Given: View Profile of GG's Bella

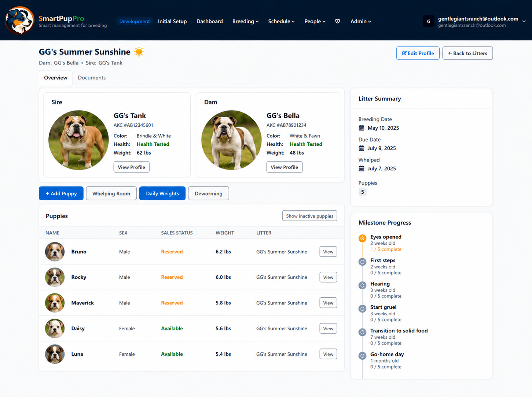Looking at the screenshot, I should pyautogui.click(x=284, y=167).
